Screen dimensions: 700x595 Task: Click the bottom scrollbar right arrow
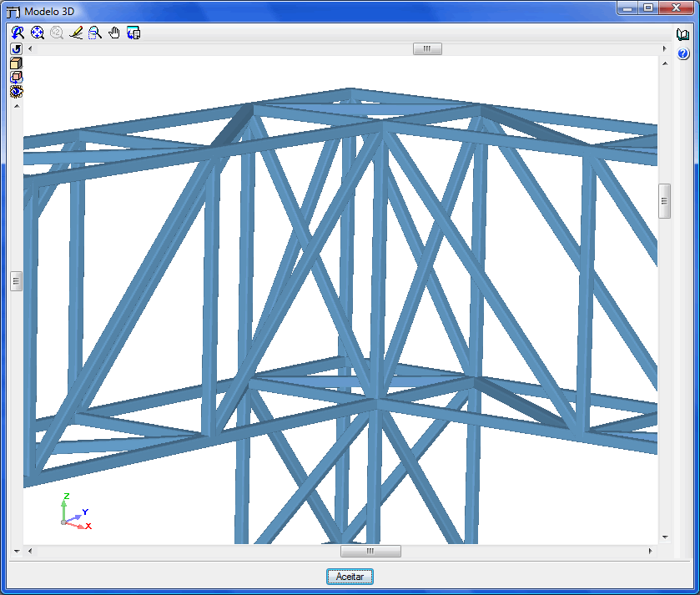pos(651,552)
